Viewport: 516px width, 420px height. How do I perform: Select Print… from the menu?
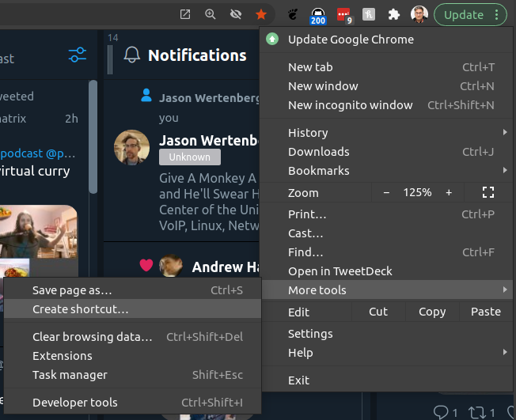(386, 214)
